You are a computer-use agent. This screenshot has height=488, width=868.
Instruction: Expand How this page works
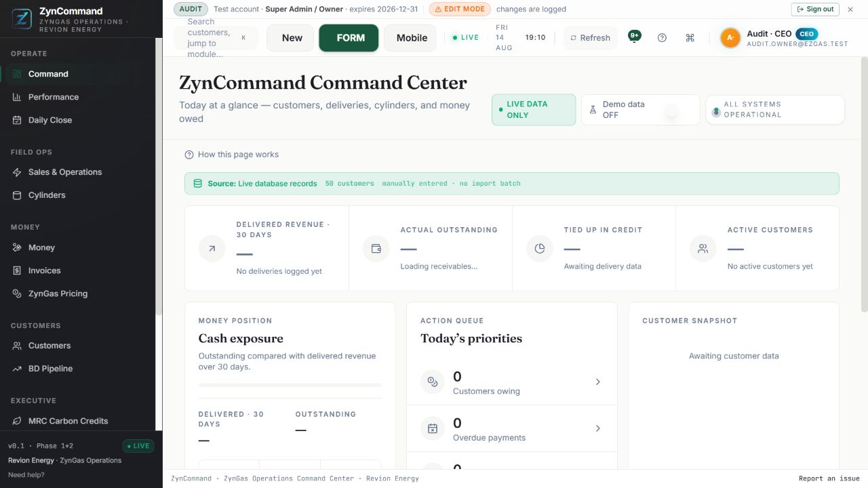click(x=232, y=155)
